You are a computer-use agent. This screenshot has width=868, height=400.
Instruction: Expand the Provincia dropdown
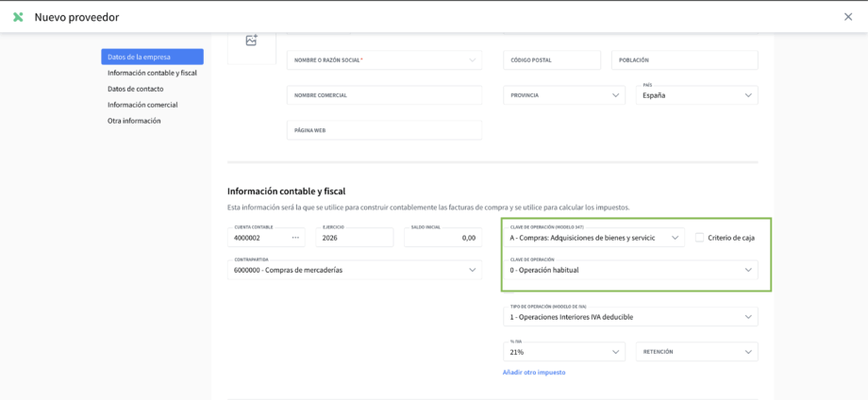pyautogui.click(x=563, y=95)
